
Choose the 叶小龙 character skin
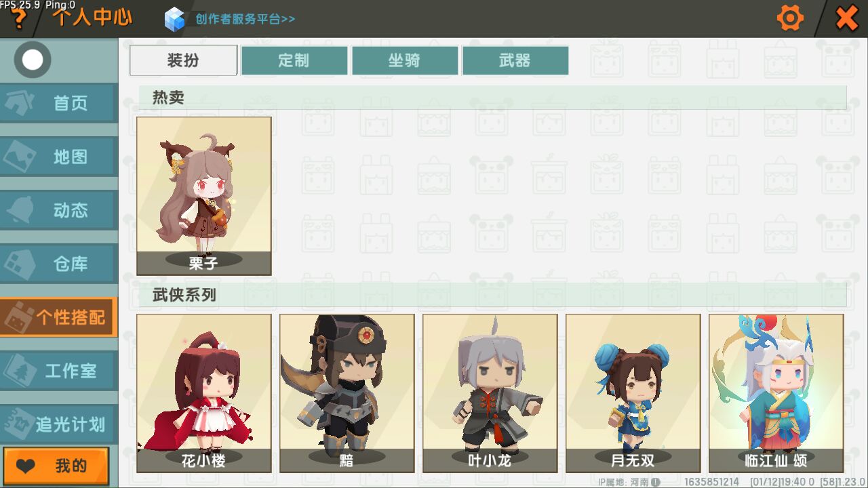pos(490,393)
